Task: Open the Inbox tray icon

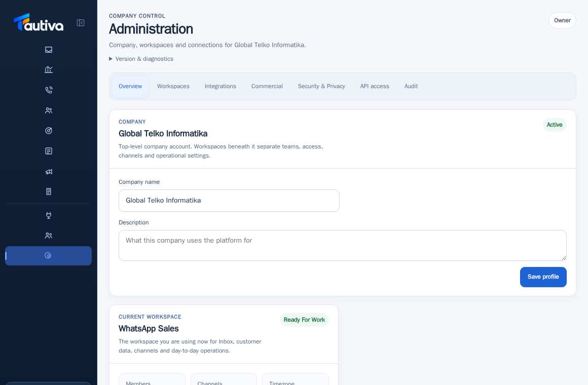Action: pos(48,50)
